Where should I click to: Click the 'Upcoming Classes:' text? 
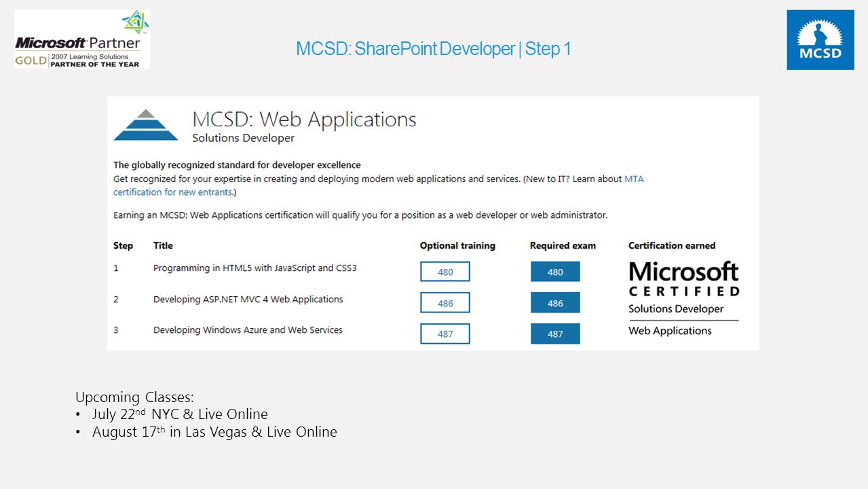tap(134, 397)
